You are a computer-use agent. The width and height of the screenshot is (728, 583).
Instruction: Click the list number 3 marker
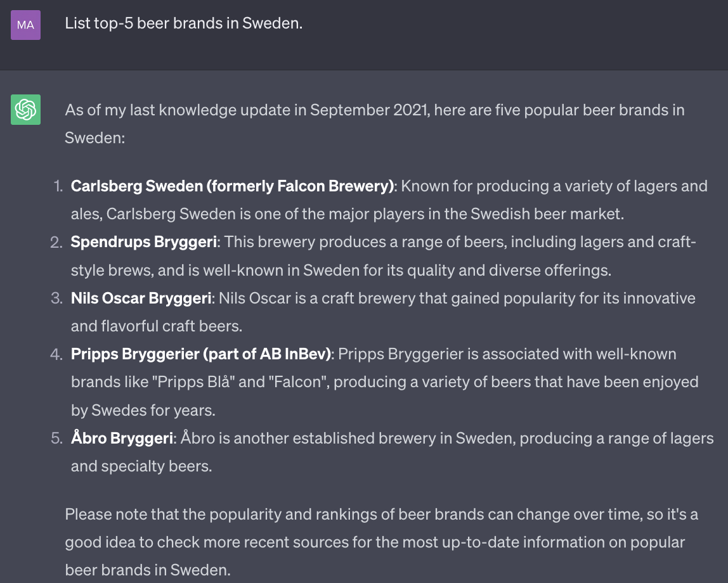click(56, 298)
